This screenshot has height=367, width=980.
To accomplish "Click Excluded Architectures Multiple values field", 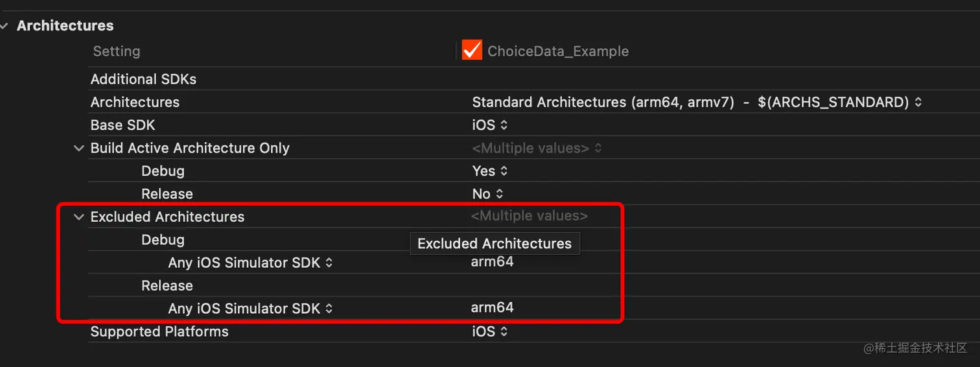I will 529,216.
